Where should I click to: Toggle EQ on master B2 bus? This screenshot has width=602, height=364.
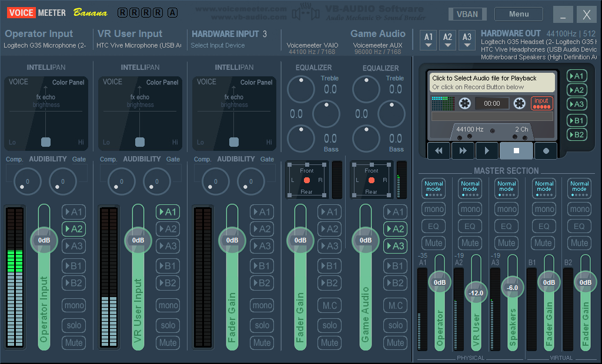pyautogui.click(x=579, y=226)
